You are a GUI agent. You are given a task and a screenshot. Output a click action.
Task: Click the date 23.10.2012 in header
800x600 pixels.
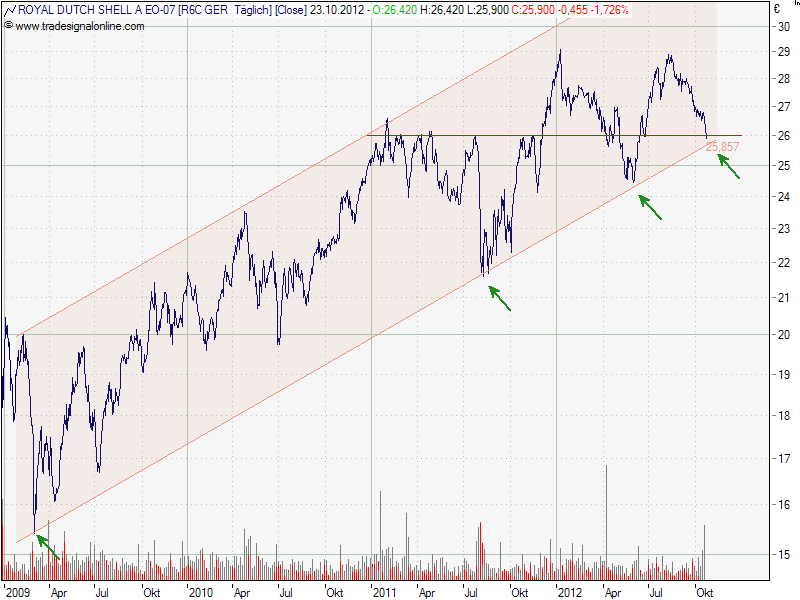337,10
